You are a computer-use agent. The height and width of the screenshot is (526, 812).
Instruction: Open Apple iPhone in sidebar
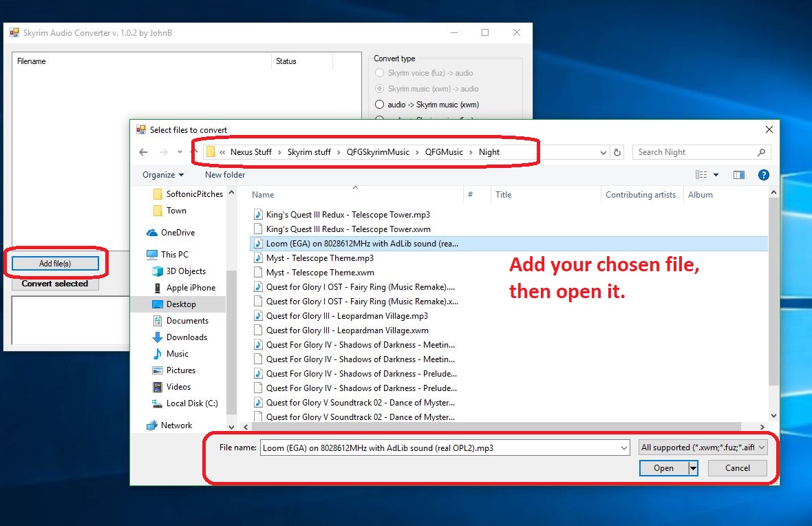(191, 288)
